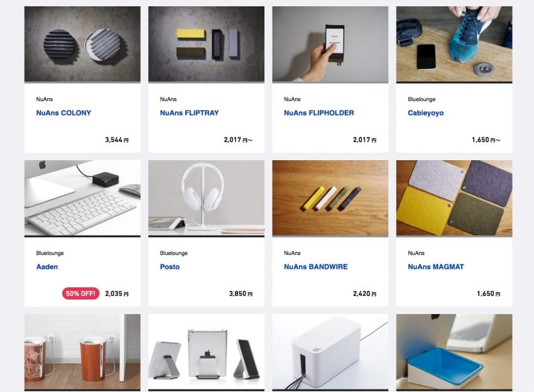Select the hand holding phone FLIPHOLDER image
Viewport: 534px width, 392px height.
330,45
